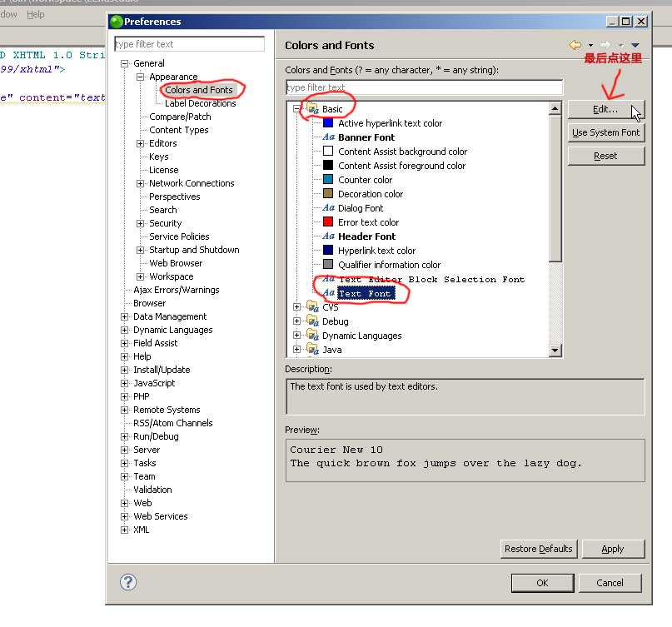Collapse the General tree node
The width and height of the screenshot is (672, 627).
point(124,63)
